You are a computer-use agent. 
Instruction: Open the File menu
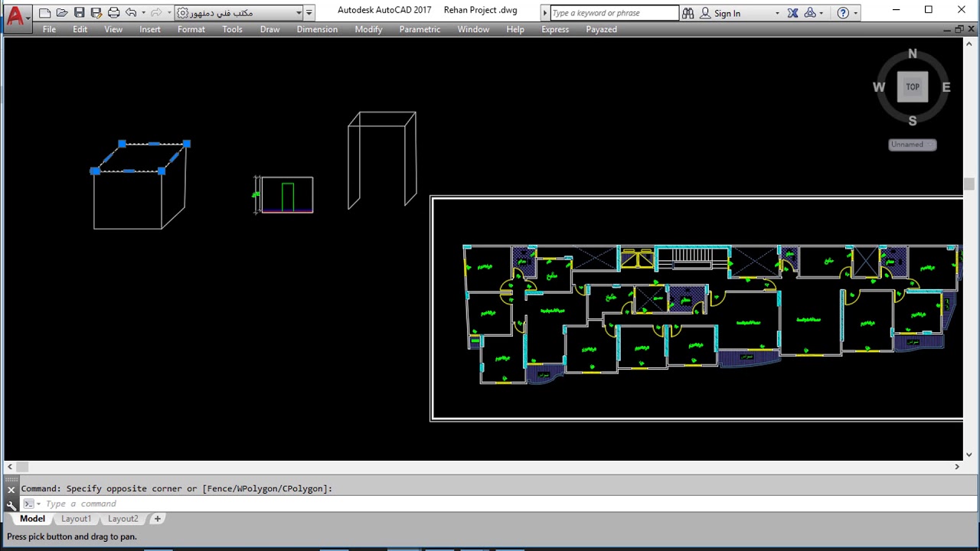pos(49,29)
